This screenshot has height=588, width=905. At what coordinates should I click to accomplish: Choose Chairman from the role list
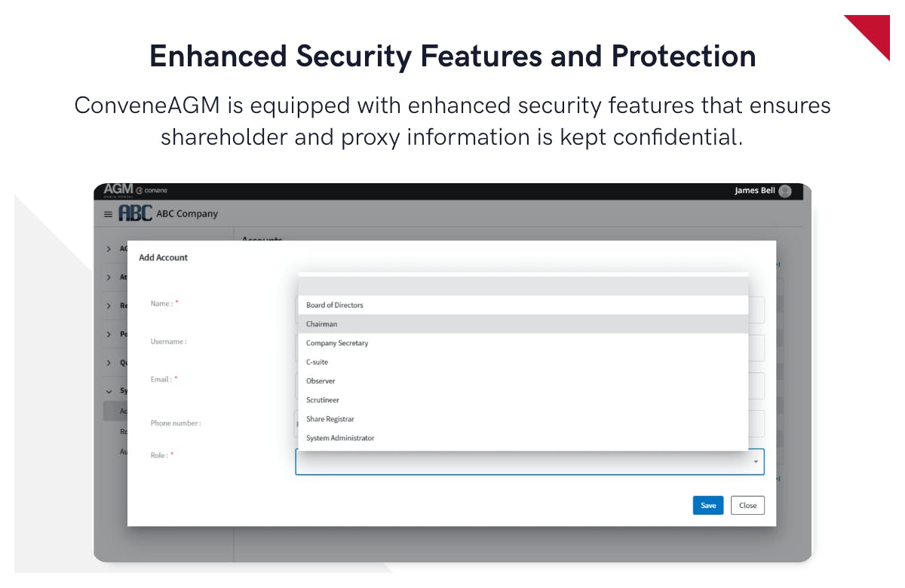[322, 324]
